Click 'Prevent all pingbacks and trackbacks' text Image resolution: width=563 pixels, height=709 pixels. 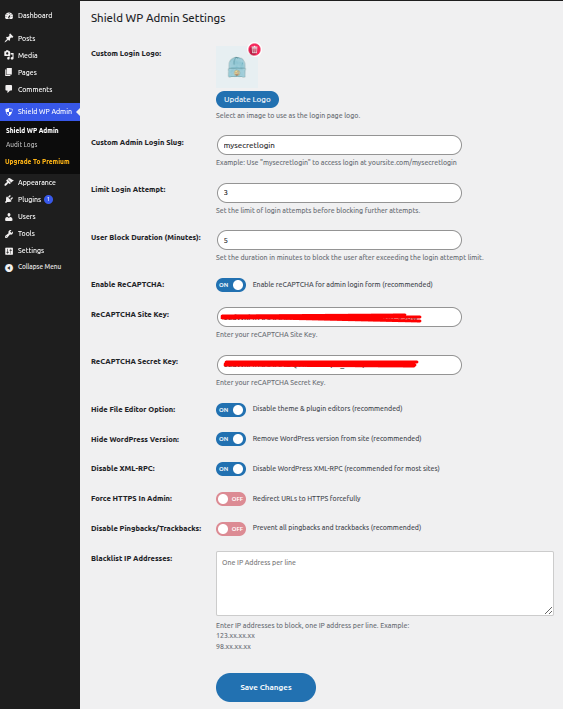click(336, 528)
